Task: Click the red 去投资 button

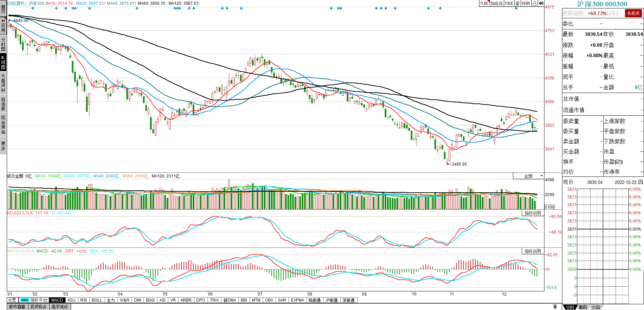Action: coord(633,13)
